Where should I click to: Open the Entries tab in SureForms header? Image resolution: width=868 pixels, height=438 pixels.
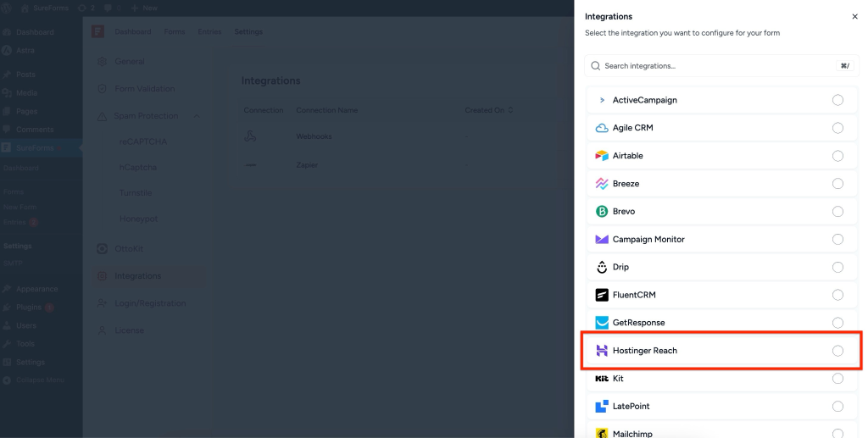209,32
